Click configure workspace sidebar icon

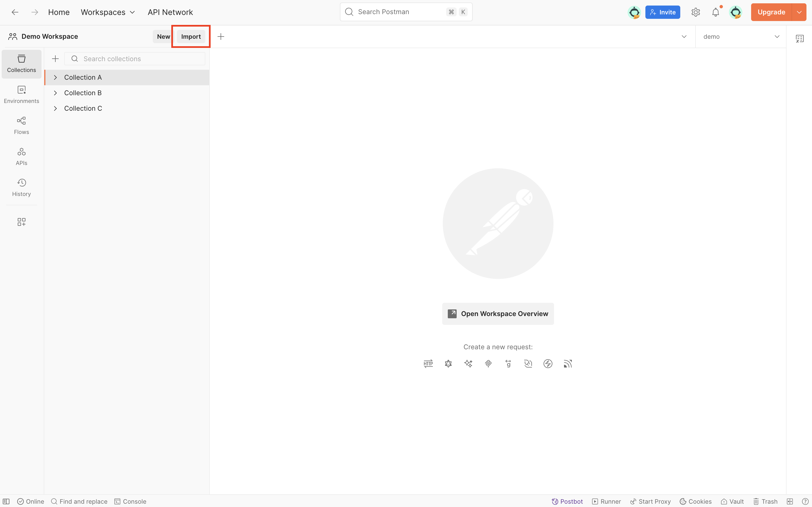[x=22, y=222]
